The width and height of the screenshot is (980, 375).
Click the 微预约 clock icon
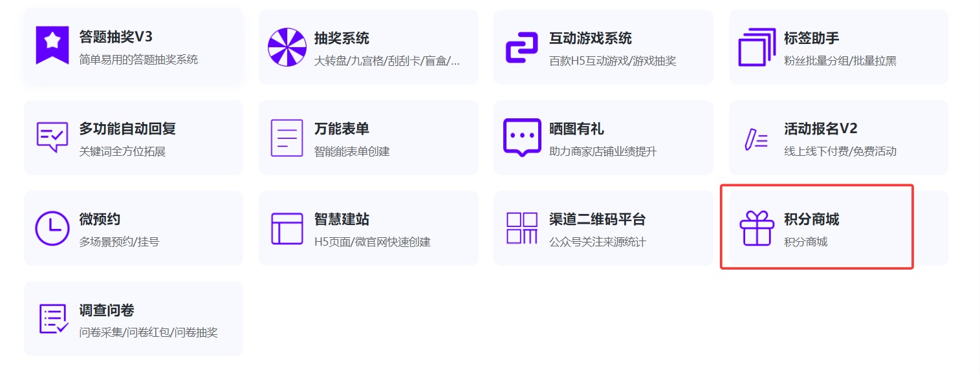pos(52,228)
